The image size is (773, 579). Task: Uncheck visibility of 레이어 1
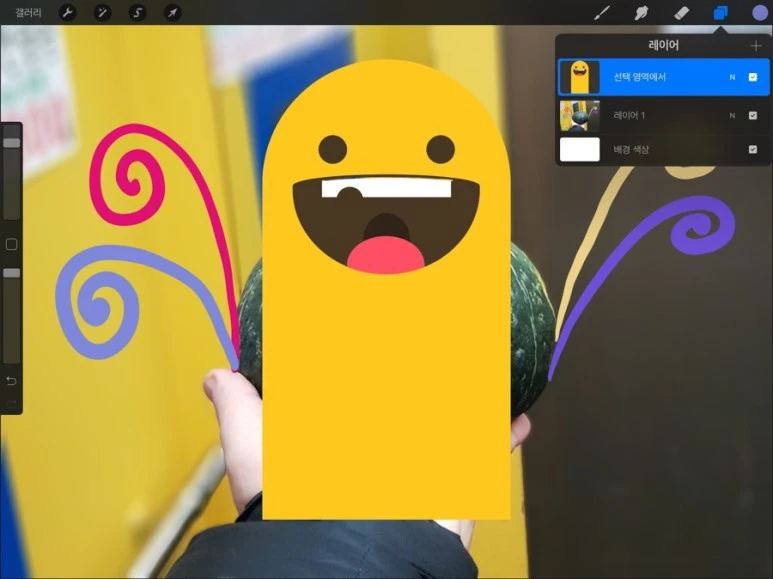coord(753,116)
